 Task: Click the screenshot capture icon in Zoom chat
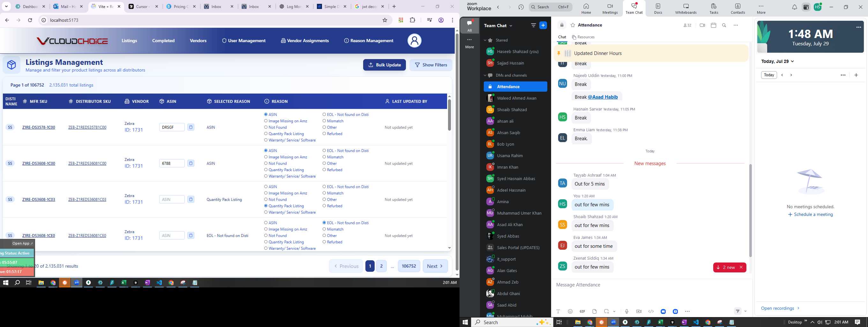pos(607,311)
